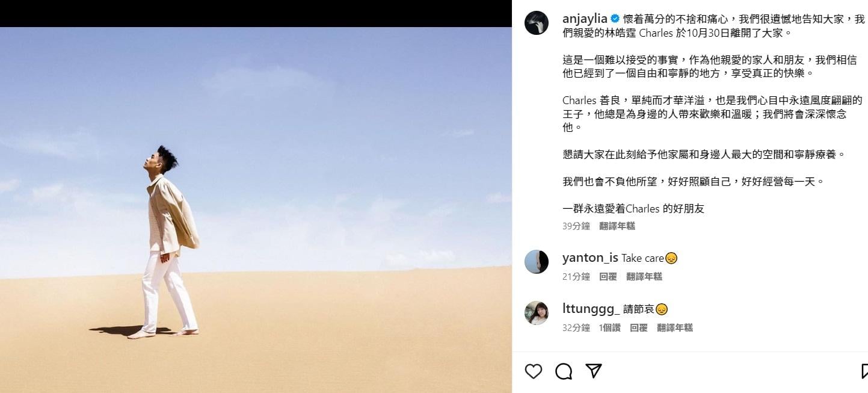
Task: Reply to yanton_is comment via 回覆
Action: pos(608,276)
